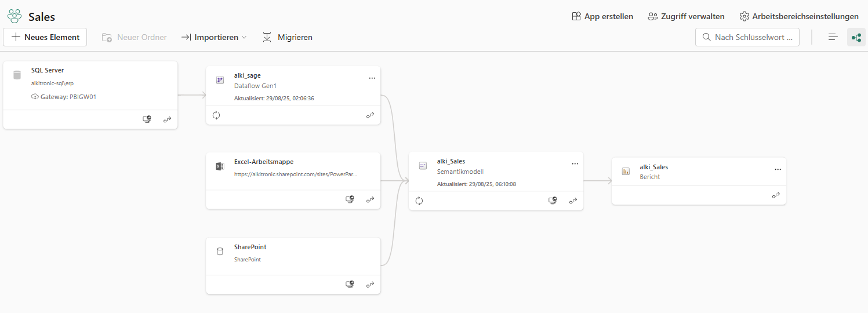Click the alkitronic-sql\erp server text

coord(52,83)
